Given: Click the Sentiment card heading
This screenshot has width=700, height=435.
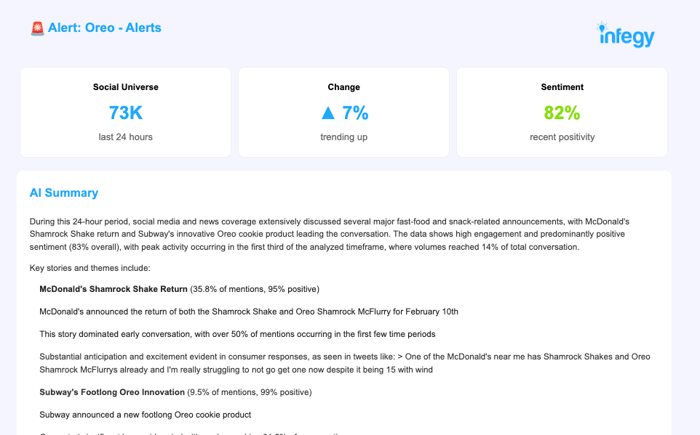Looking at the screenshot, I should 561,87.
